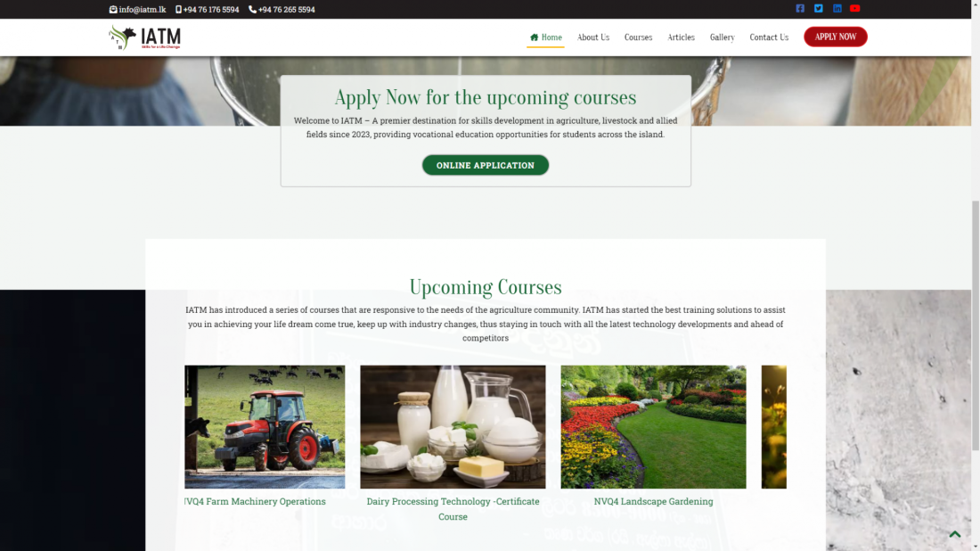
Task: Go to the Home menu item
Action: pos(545,37)
